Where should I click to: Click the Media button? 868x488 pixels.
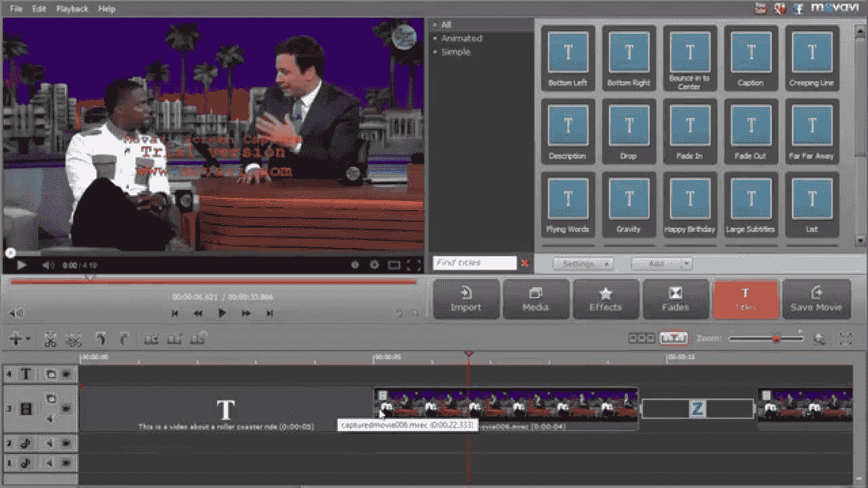(x=536, y=299)
